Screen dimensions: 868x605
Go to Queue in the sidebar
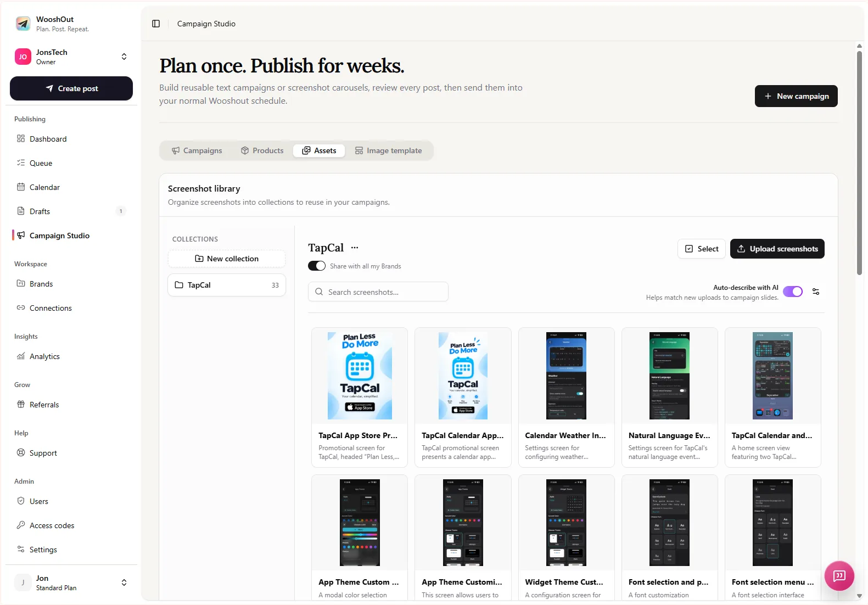point(71,163)
